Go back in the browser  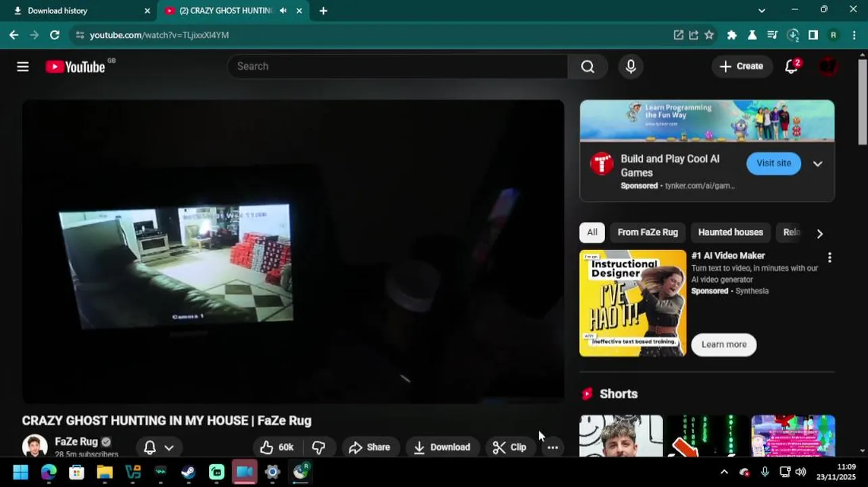coord(14,34)
